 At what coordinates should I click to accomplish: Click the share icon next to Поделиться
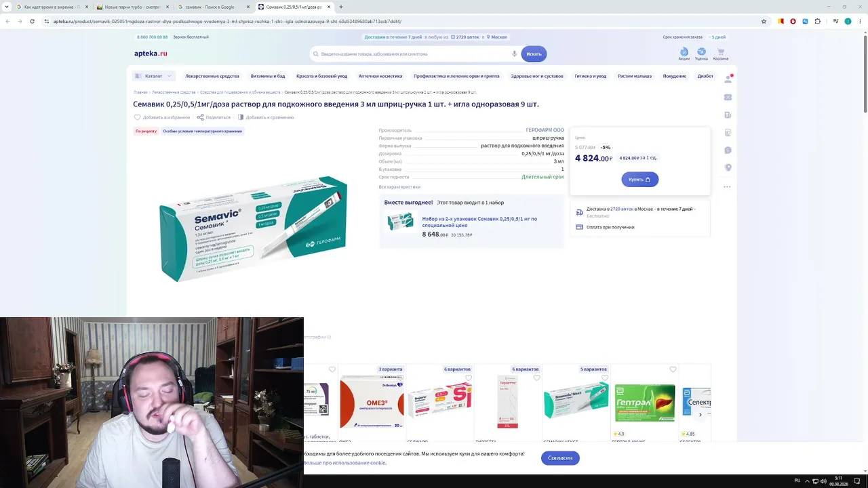[200, 117]
